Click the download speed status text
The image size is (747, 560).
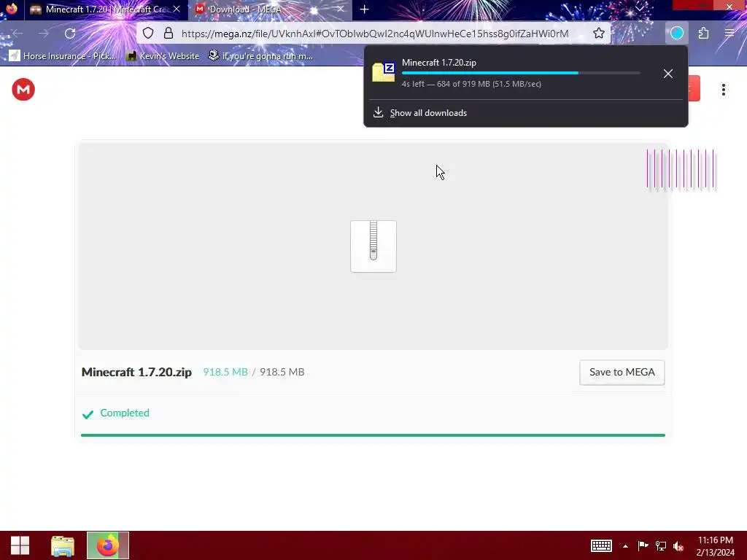[471, 84]
